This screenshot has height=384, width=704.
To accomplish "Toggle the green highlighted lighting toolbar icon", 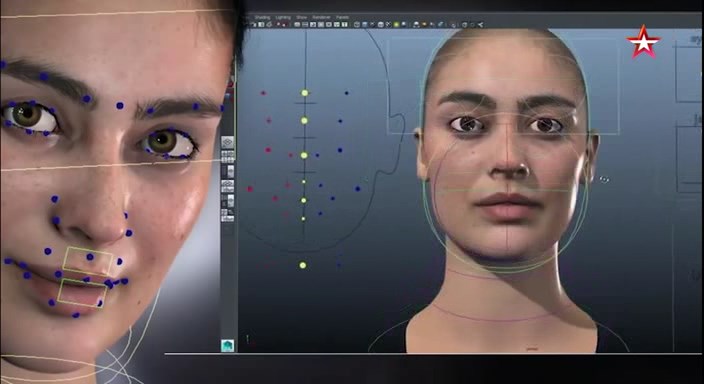I will pyautogui.click(x=396, y=24).
